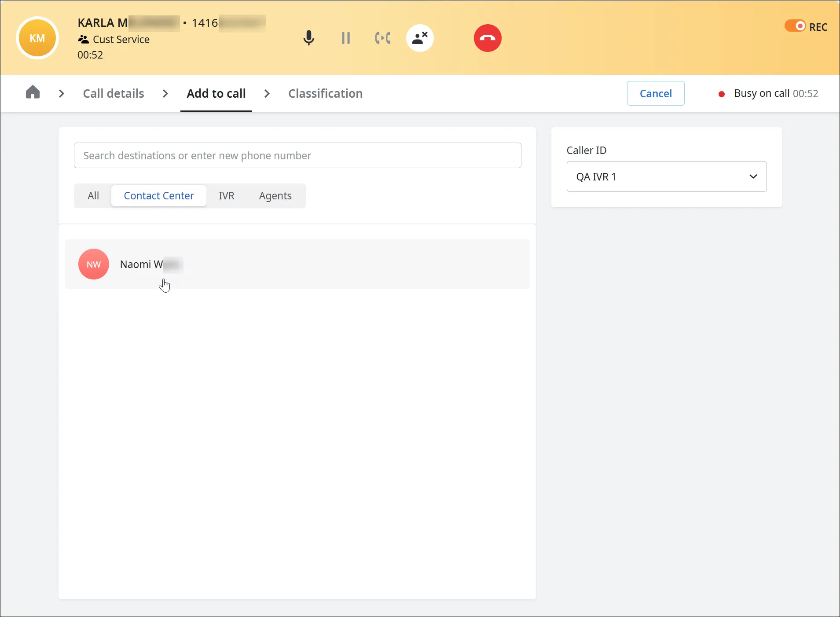Filter destinations by Agents
The image size is (840, 617).
coord(275,196)
